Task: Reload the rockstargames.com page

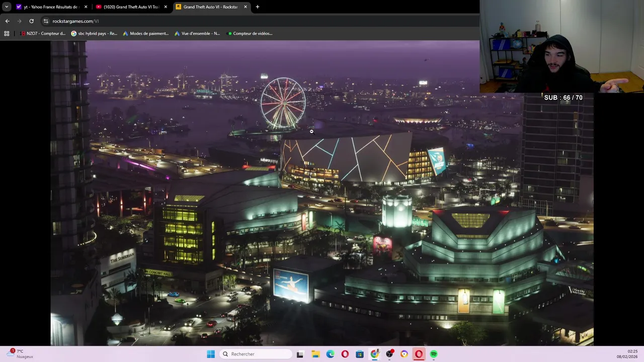Action: 31,21
